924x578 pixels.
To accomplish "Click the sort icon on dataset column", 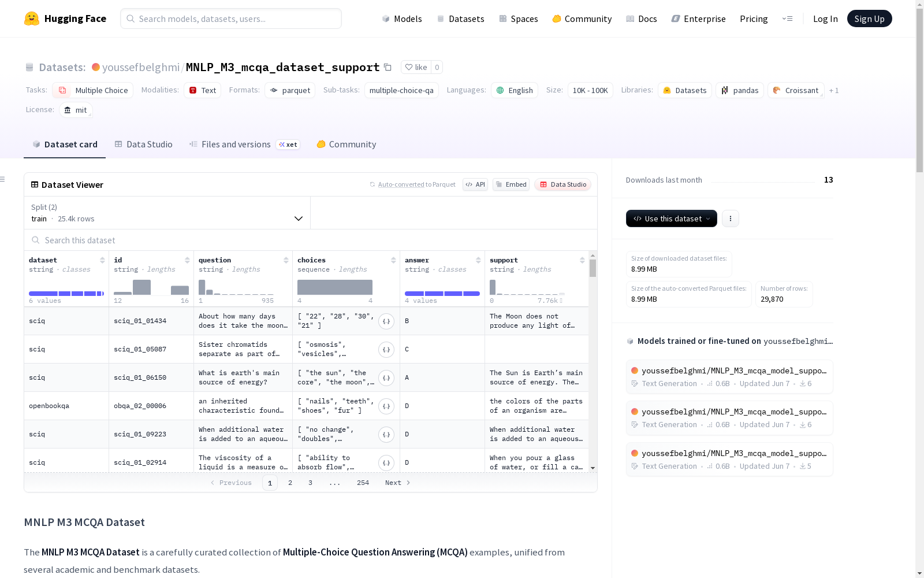I will [102, 260].
